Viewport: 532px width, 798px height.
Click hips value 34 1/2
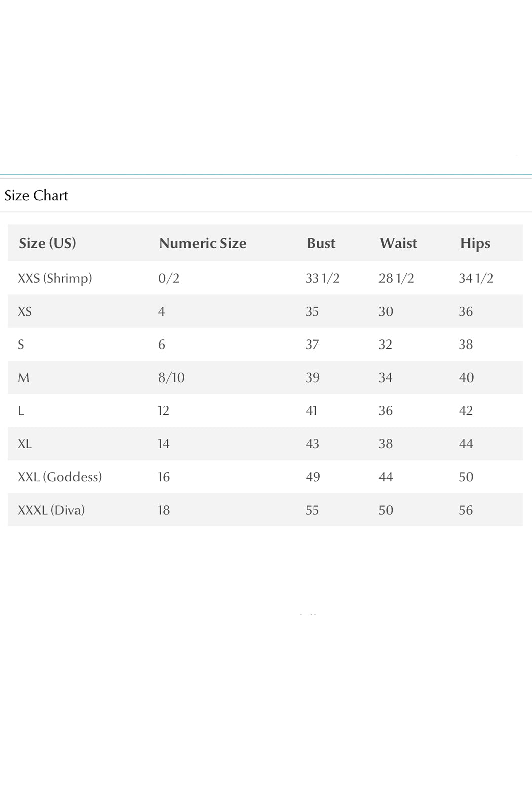click(x=476, y=278)
